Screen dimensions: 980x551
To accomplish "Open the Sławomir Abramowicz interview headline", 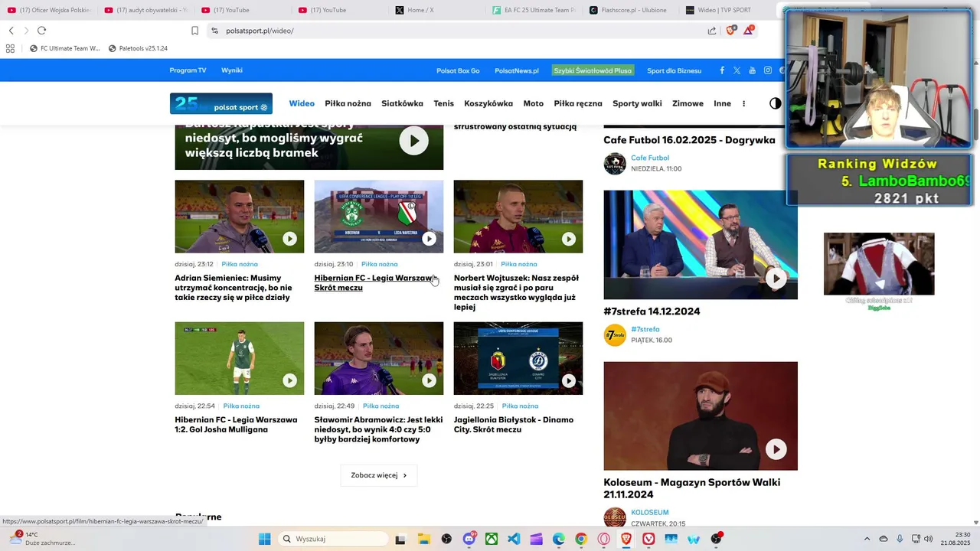I will coord(378,429).
